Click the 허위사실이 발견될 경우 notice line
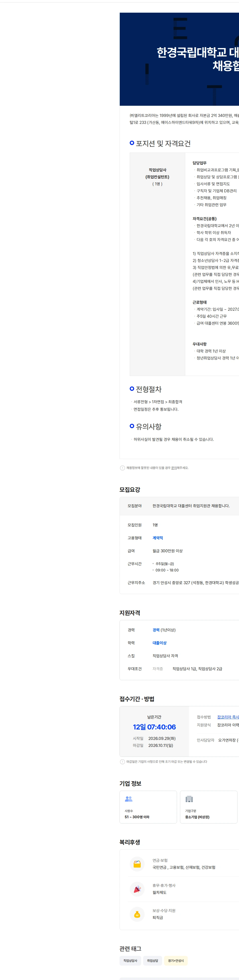Screen dimensions: 239x980 pos(174,439)
